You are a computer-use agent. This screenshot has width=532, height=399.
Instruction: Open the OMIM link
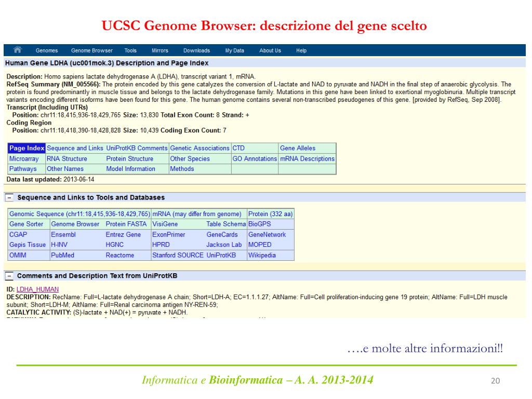(x=18, y=255)
